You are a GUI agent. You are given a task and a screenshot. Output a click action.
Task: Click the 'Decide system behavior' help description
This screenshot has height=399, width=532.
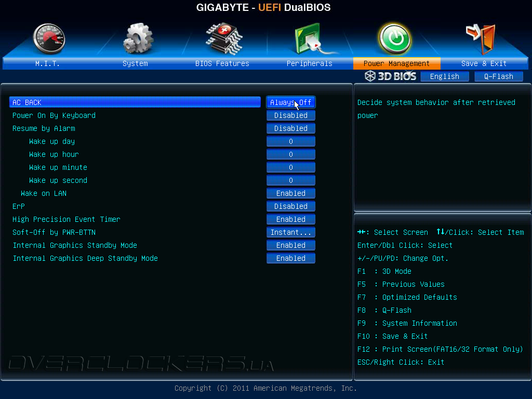(x=436, y=109)
